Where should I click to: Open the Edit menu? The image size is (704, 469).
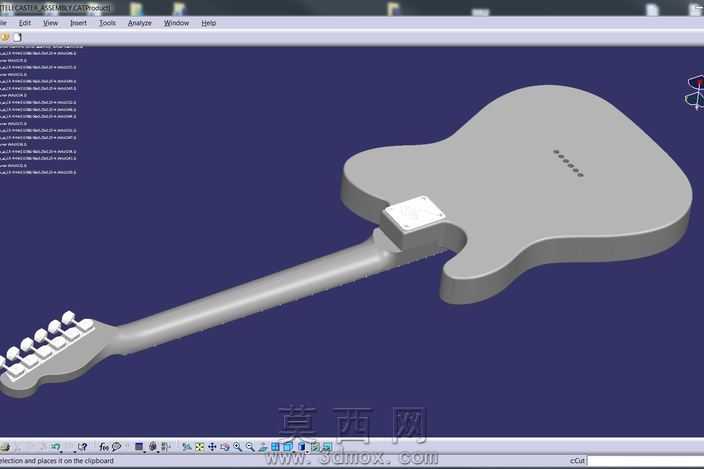point(25,23)
